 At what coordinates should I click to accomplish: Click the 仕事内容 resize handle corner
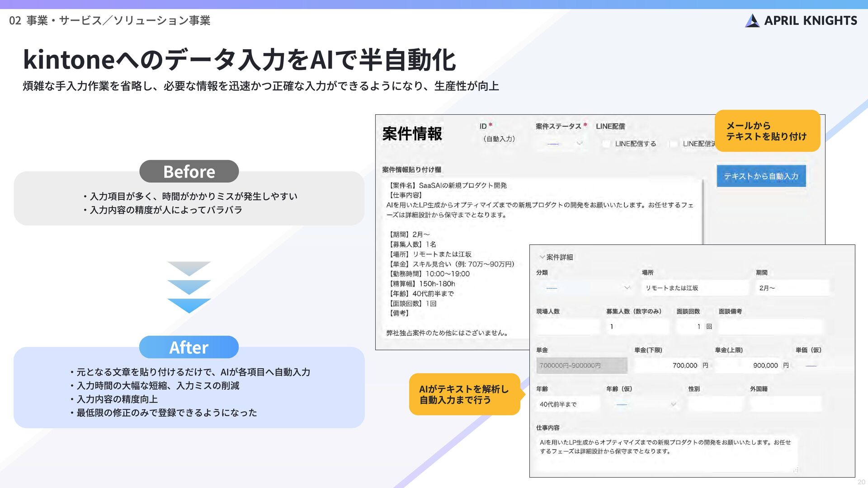coord(796,470)
